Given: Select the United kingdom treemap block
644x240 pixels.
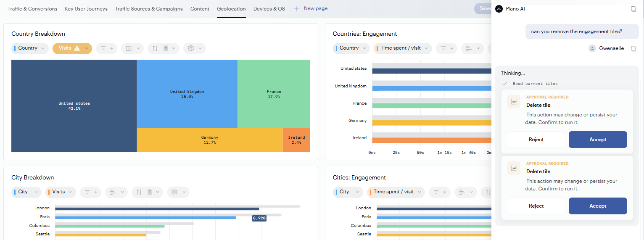Looking at the screenshot, I should click(187, 94).
